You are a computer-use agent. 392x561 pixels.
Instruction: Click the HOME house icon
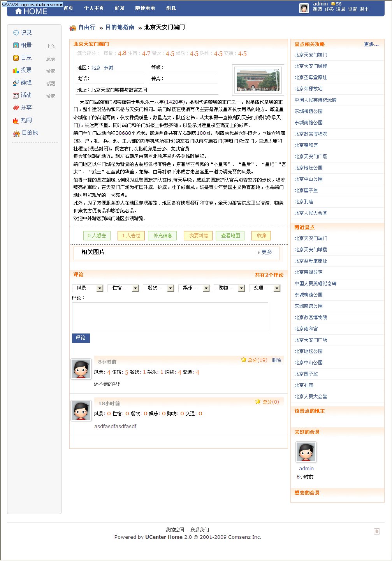(18, 11)
